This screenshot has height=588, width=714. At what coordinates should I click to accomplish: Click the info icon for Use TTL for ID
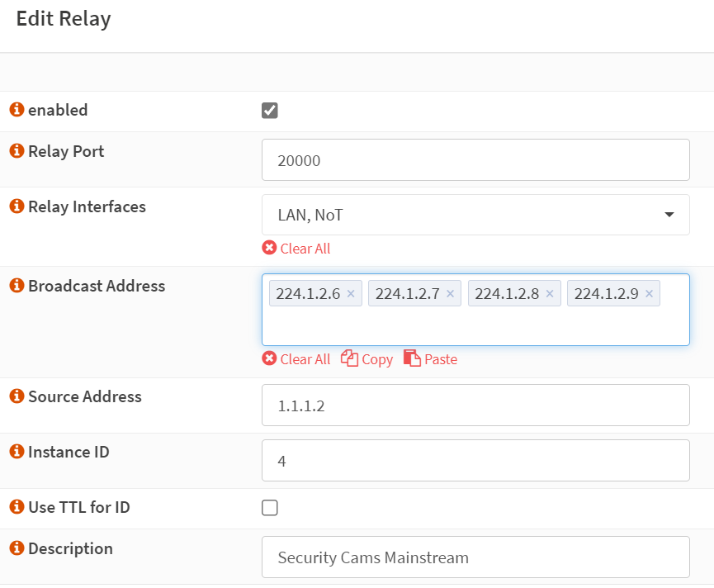(17, 507)
